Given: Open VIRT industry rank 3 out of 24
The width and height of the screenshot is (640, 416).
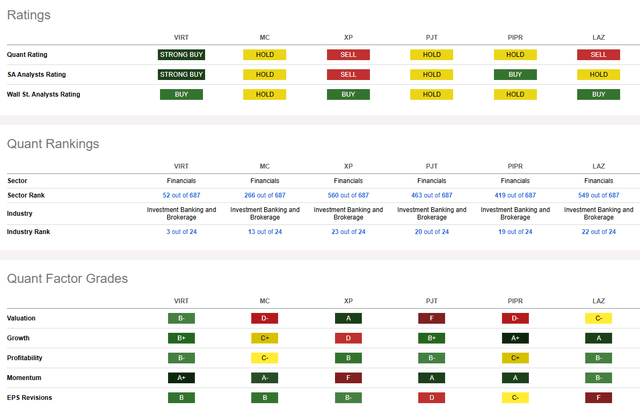Looking at the screenshot, I should [181, 231].
